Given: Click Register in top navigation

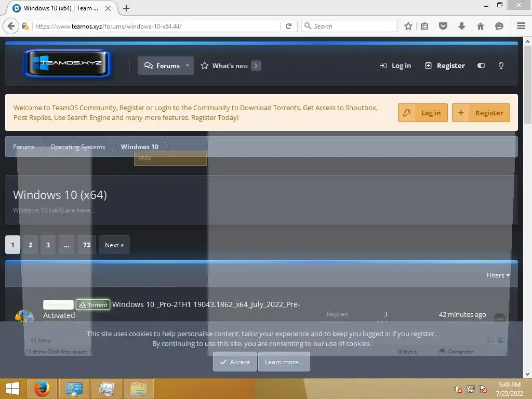Looking at the screenshot, I should [x=445, y=66].
